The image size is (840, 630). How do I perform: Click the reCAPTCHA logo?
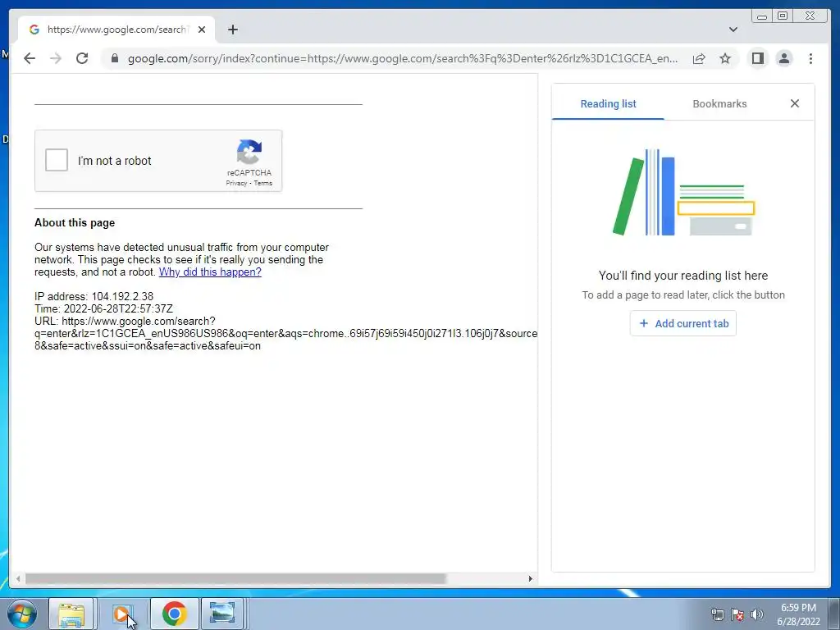(x=249, y=152)
